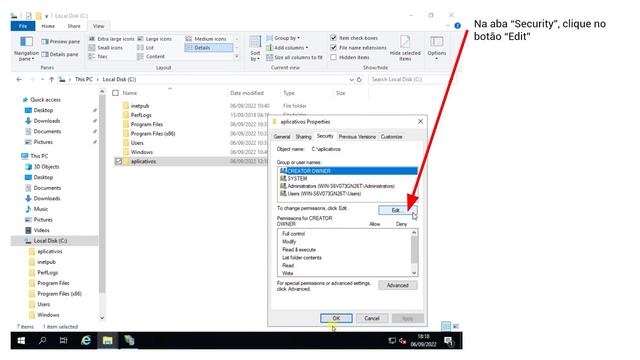Open Windows Start menu

21,340
